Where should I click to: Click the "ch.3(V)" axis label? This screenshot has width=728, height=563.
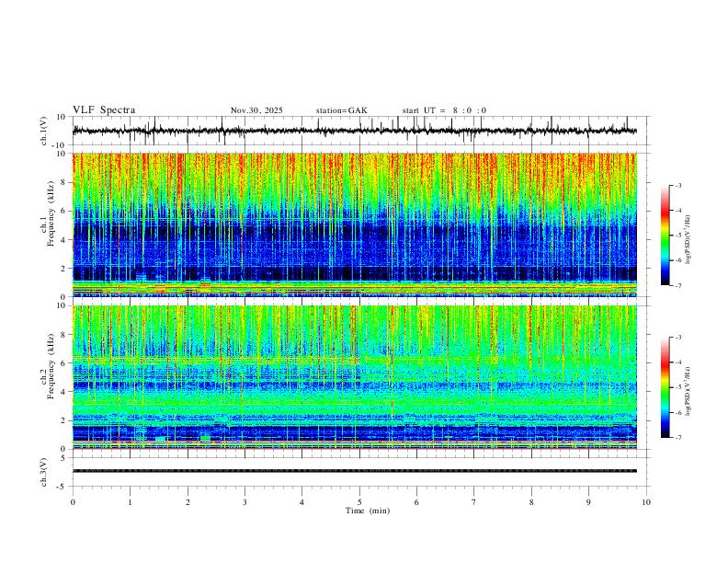point(44,472)
